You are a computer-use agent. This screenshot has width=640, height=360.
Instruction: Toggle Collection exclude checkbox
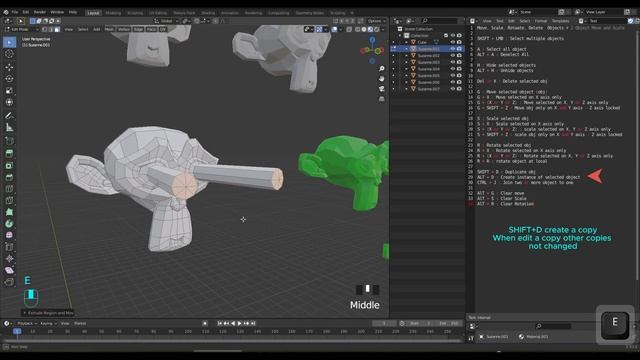[x=446, y=36]
